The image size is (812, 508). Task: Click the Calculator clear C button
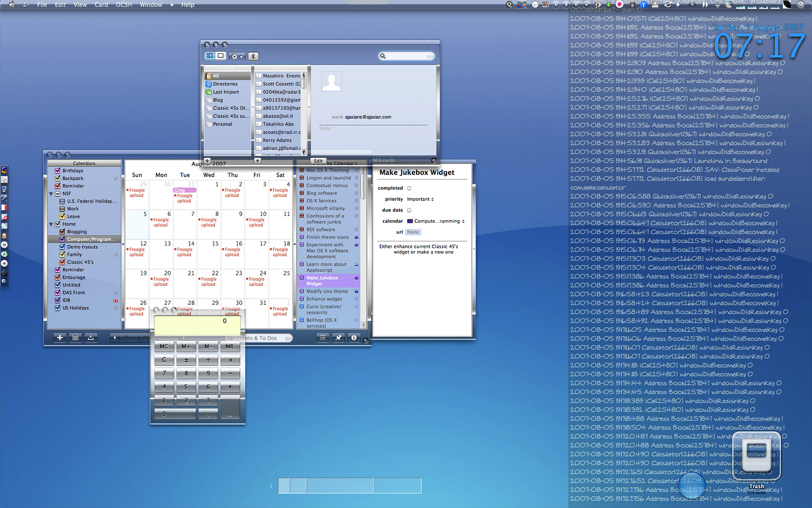point(164,360)
